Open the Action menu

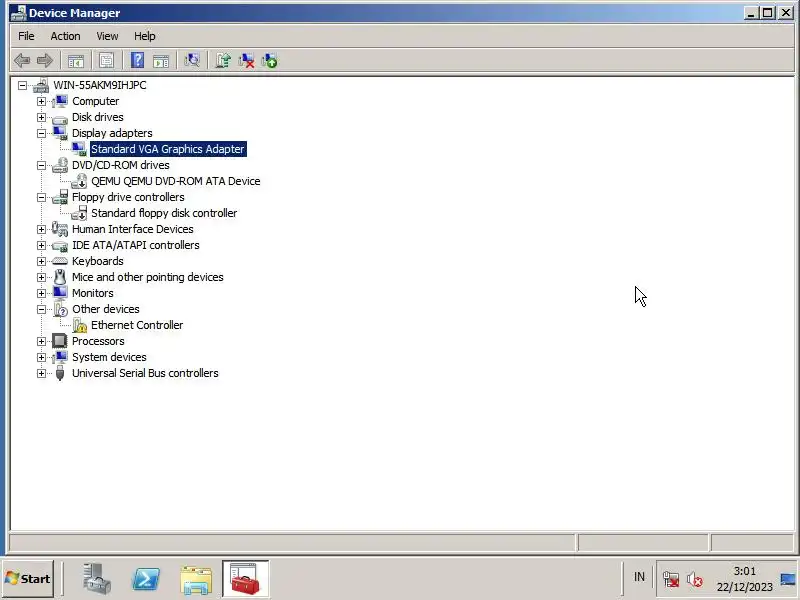[65, 36]
